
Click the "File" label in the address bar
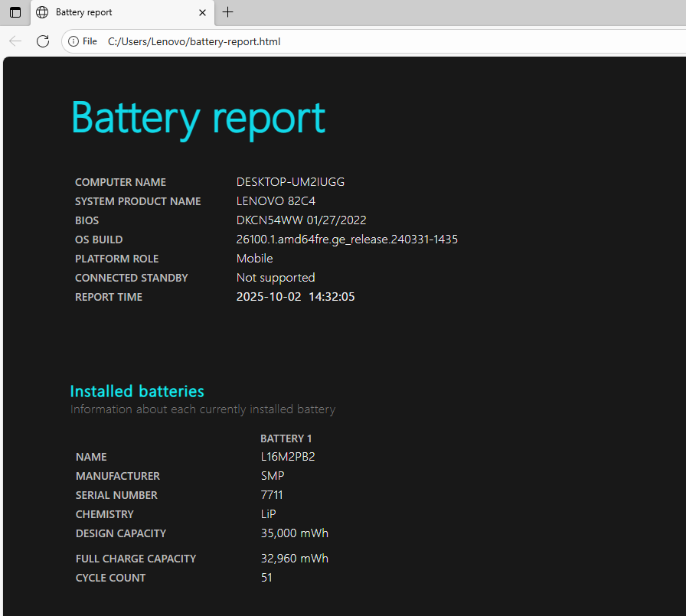pos(90,41)
